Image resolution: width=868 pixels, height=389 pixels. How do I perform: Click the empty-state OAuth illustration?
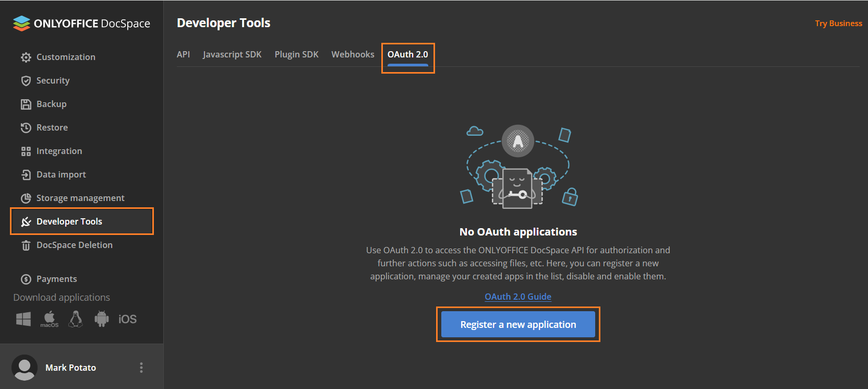point(519,167)
